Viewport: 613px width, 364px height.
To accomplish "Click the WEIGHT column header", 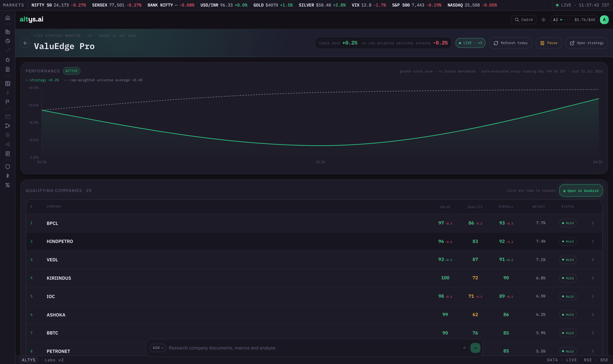I will [539, 207].
